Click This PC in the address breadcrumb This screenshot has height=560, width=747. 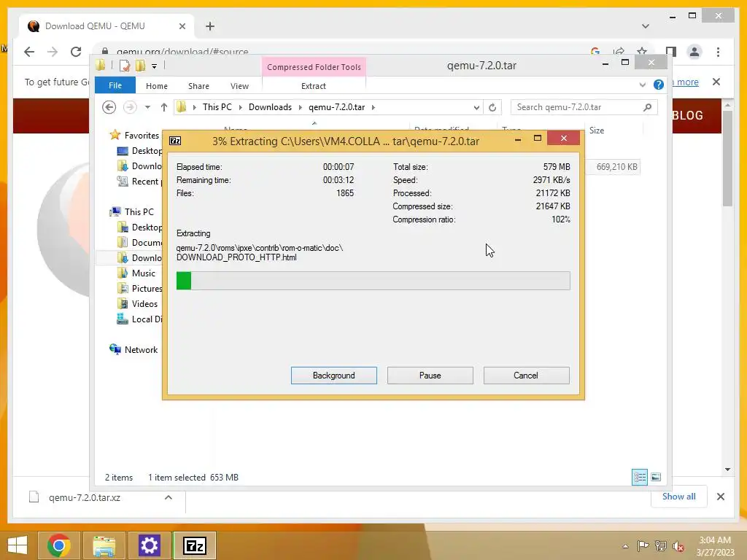(217, 107)
